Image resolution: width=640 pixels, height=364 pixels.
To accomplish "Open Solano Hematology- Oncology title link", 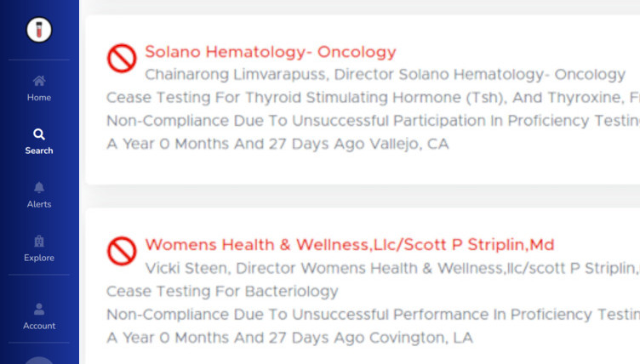I will tap(271, 52).
